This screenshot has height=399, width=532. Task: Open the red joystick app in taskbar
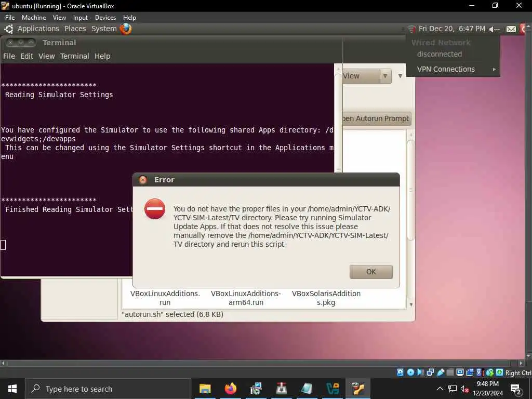pyautogui.click(x=281, y=389)
